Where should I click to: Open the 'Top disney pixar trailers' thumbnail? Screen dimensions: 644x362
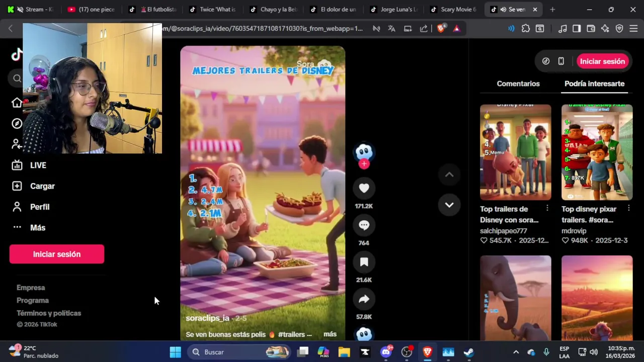(597, 152)
